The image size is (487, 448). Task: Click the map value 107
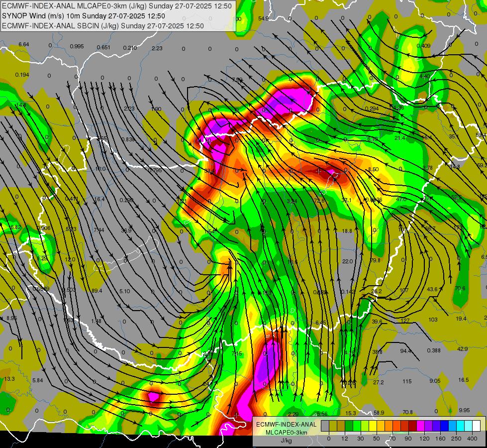pos(404,290)
